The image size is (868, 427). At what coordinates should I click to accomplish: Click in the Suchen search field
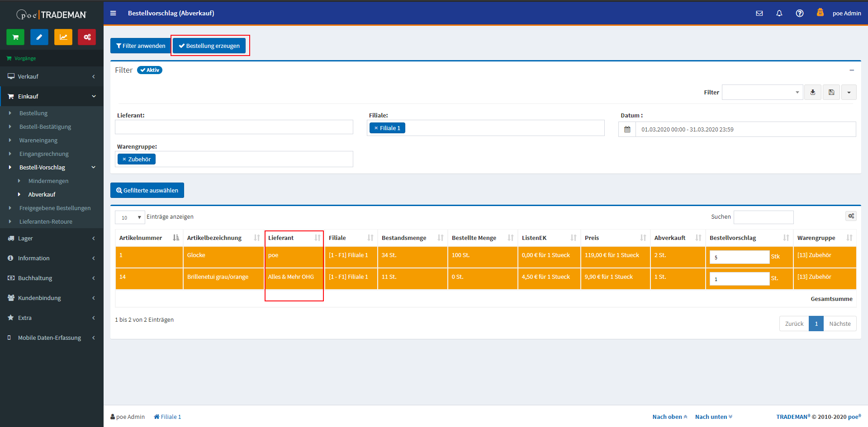[764, 217]
